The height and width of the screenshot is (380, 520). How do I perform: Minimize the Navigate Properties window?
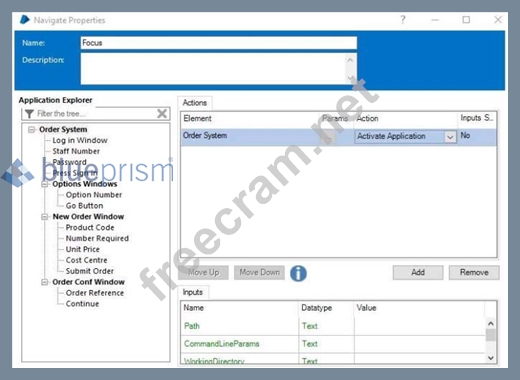point(435,20)
